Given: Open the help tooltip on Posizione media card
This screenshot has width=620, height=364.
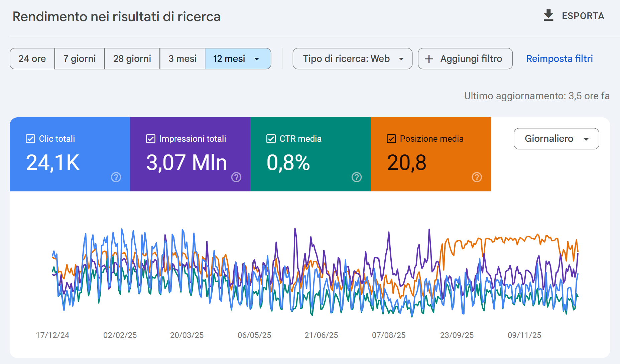Looking at the screenshot, I should tap(477, 177).
